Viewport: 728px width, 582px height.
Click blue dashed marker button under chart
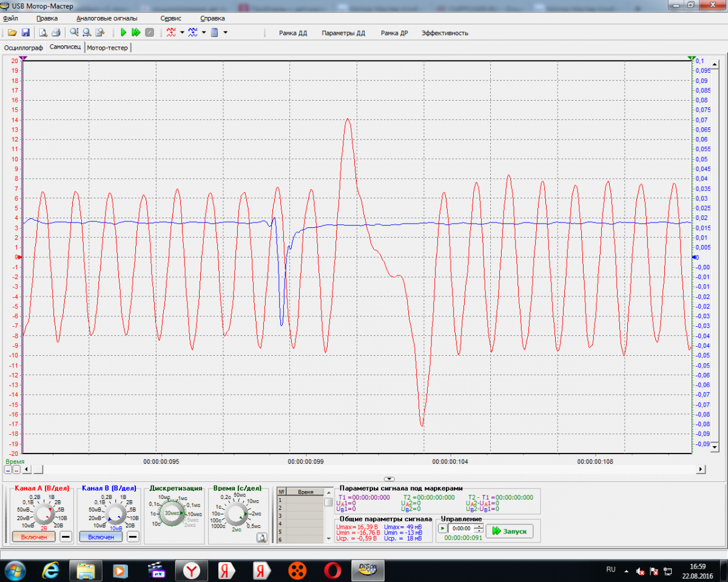click(8, 470)
